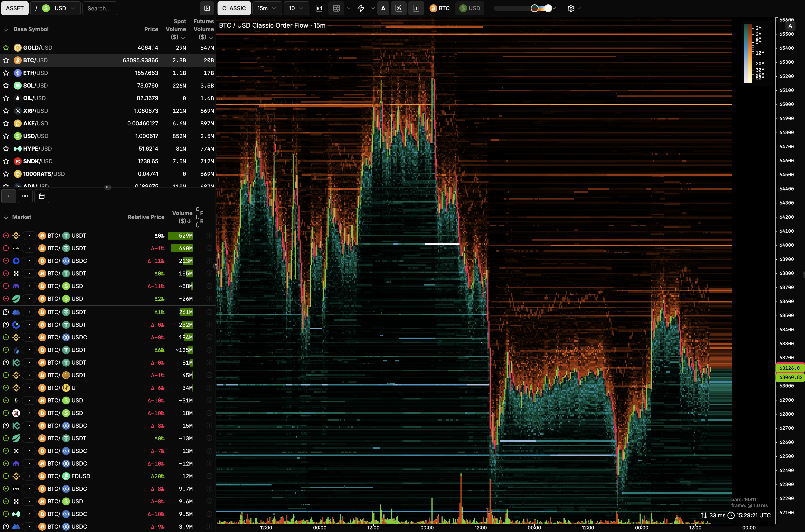The height and width of the screenshot is (532, 805).
Task: Click the OKX logo on 155M row
Action: [x=16, y=273]
